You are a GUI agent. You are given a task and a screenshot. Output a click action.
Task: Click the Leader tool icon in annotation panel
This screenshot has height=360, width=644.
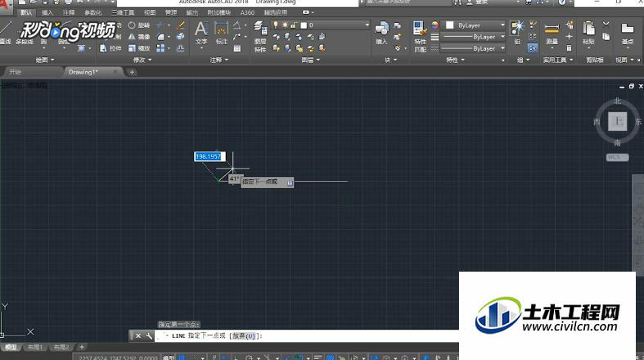click(x=237, y=37)
